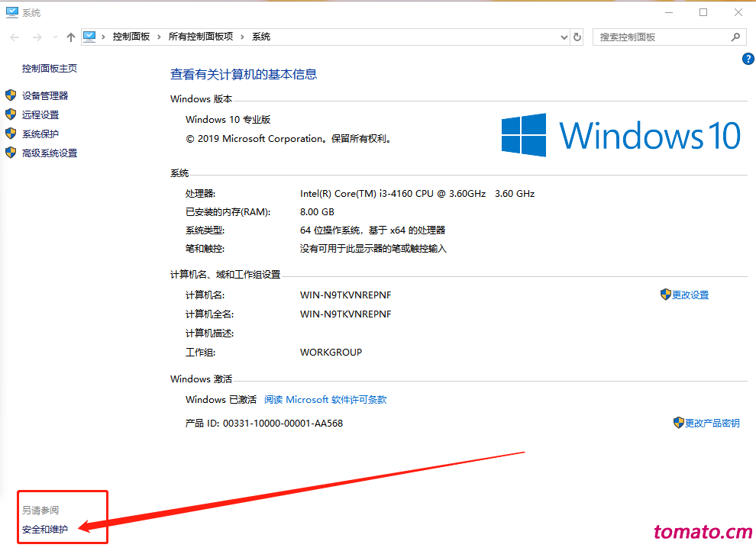Click 更改设置 link
This screenshot has height=551, width=756.
point(690,295)
